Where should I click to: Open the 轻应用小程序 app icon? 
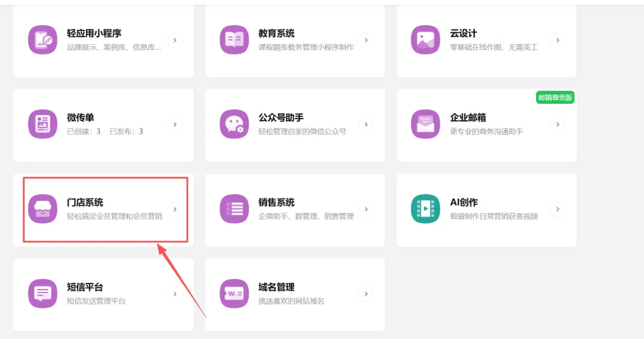coord(43,40)
